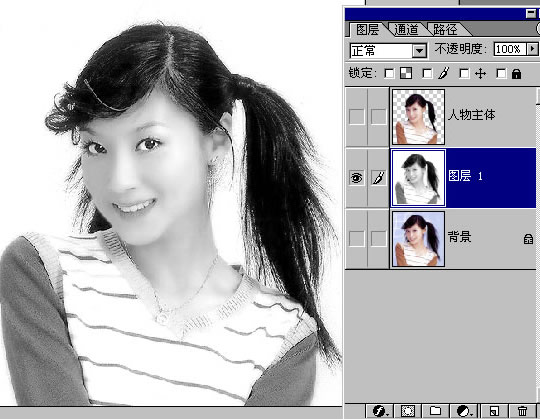Enable lock position checkbox

(x=464, y=73)
